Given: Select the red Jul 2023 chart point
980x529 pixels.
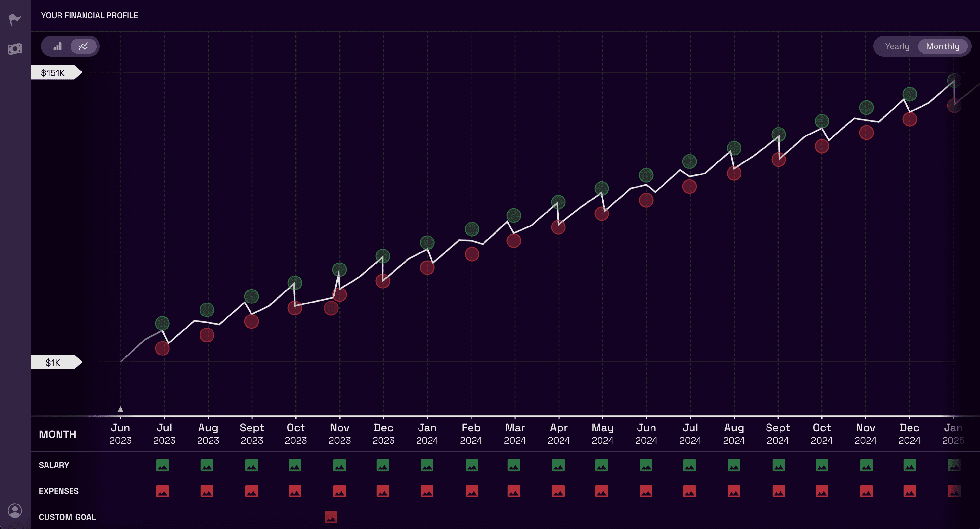Looking at the screenshot, I should pos(162,348).
